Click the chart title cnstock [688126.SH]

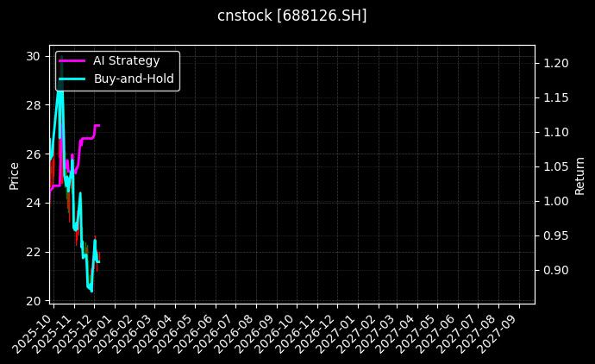pyautogui.click(x=291, y=16)
